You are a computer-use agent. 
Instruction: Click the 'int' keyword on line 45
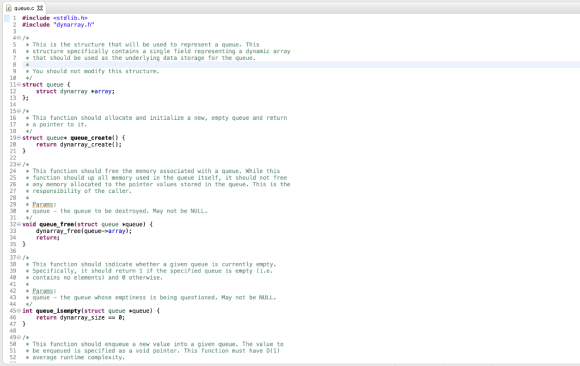tap(27, 311)
